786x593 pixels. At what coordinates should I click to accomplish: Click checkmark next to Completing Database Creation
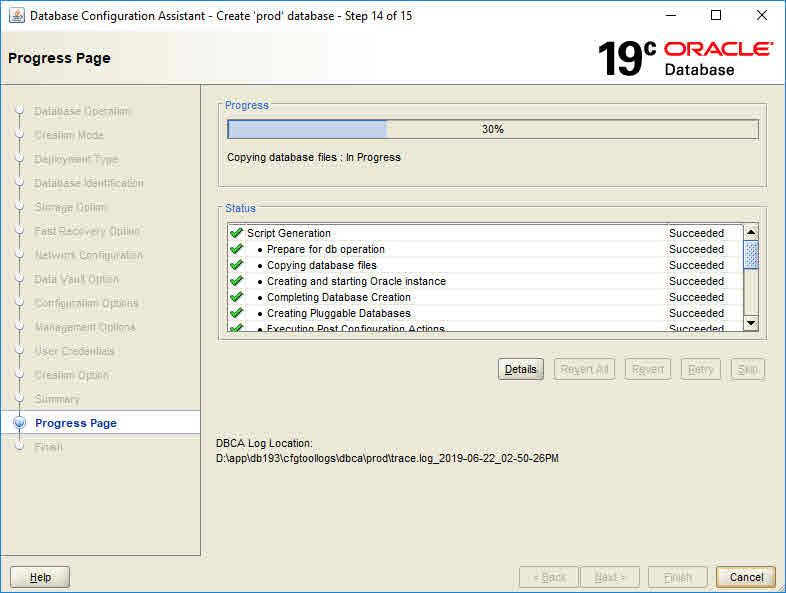236,297
